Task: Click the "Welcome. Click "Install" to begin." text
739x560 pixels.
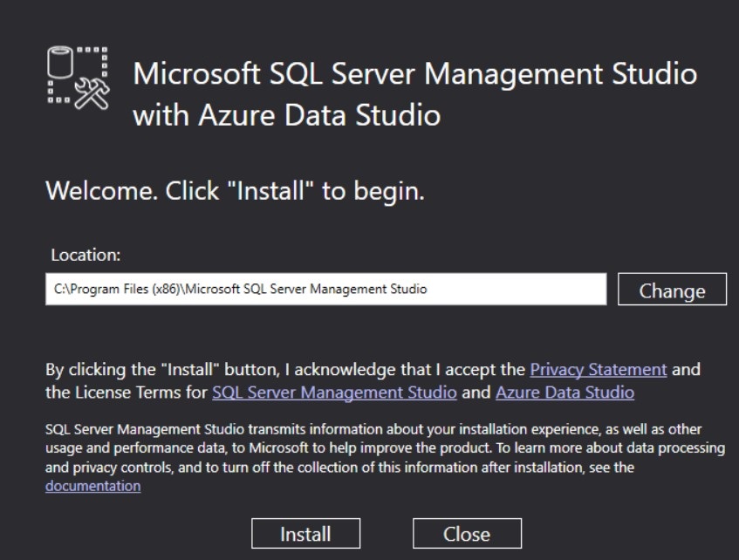Action: [x=236, y=191]
